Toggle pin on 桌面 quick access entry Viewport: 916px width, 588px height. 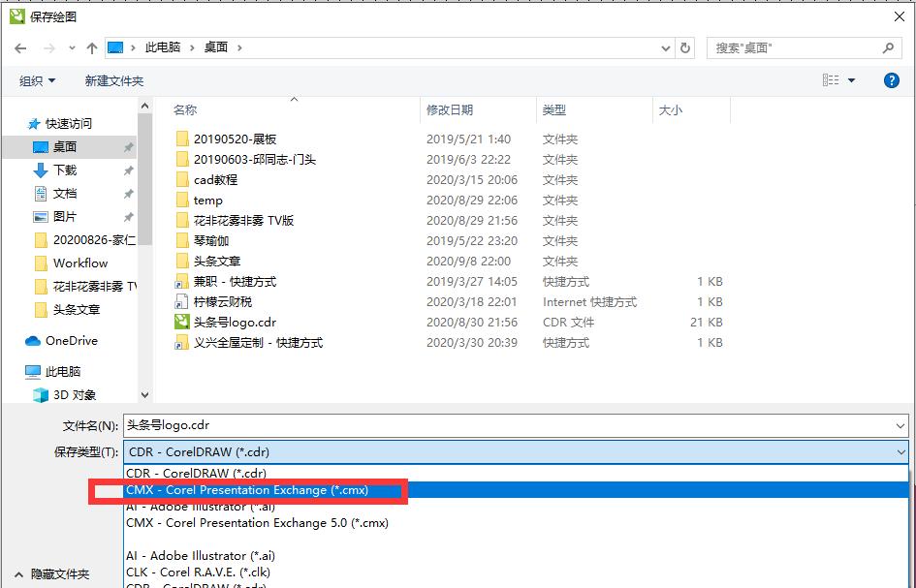click(x=129, y=147)
